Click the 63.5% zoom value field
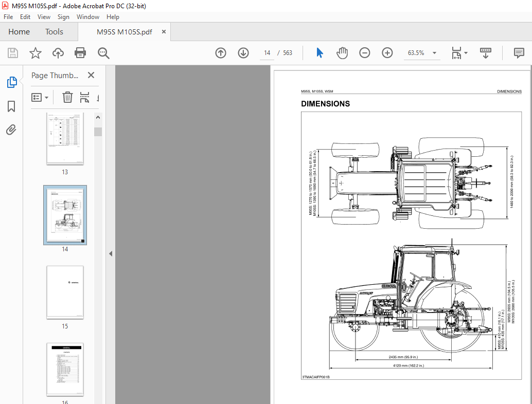532x404 pixels. point(416,53)
